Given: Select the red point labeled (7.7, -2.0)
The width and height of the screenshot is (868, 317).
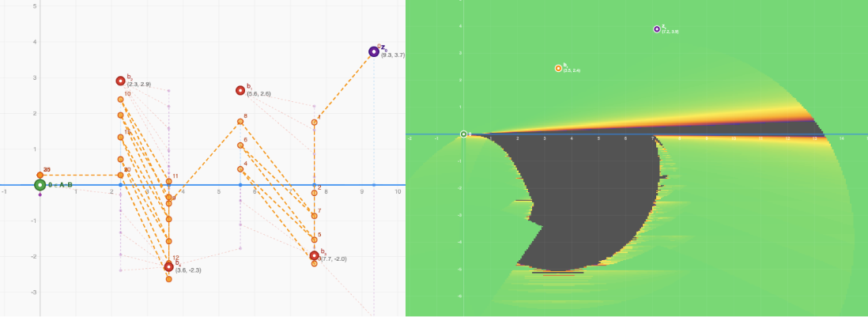Looking at the screenshot, I should [x=315, y=255].
